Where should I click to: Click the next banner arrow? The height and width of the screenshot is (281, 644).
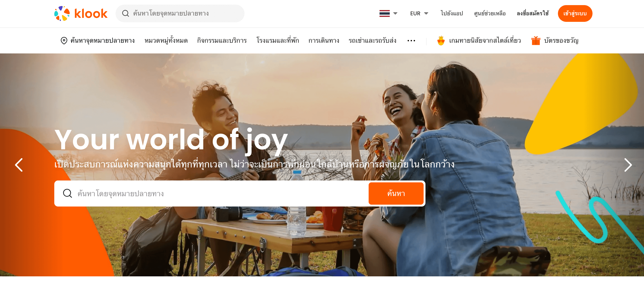point(628,165)
